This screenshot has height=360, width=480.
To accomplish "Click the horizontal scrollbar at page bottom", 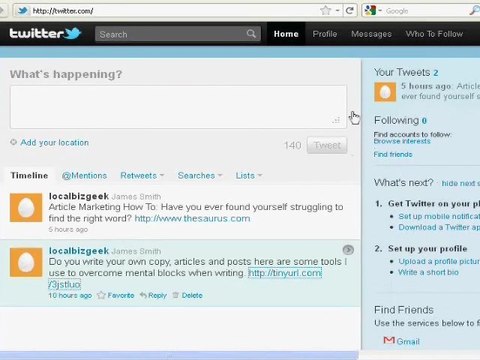I will coord(179,355).
